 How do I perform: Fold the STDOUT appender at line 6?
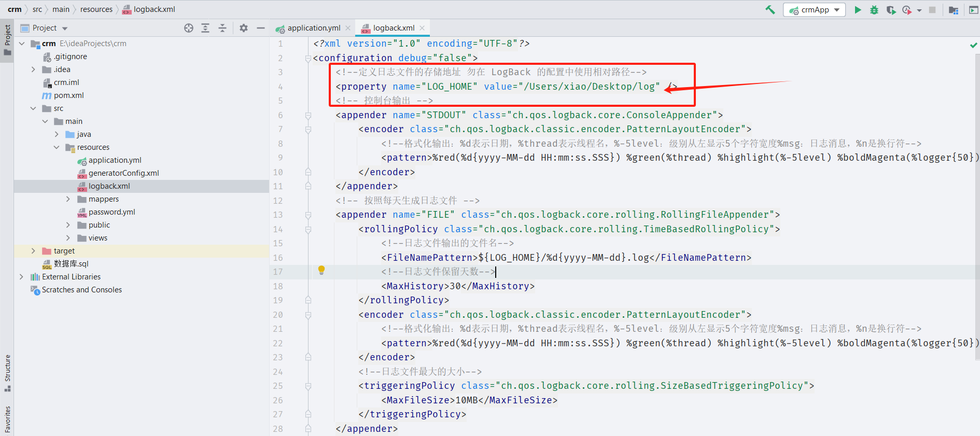(308, 115)
